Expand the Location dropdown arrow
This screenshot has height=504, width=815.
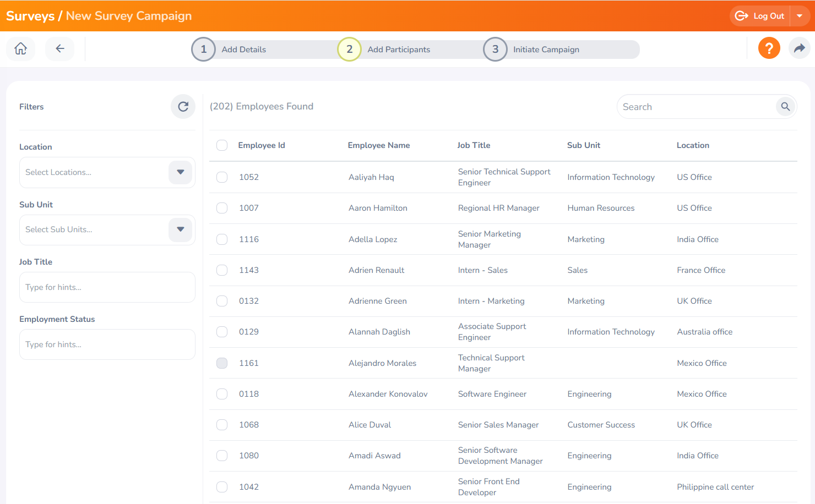click(x=181, y=172)
